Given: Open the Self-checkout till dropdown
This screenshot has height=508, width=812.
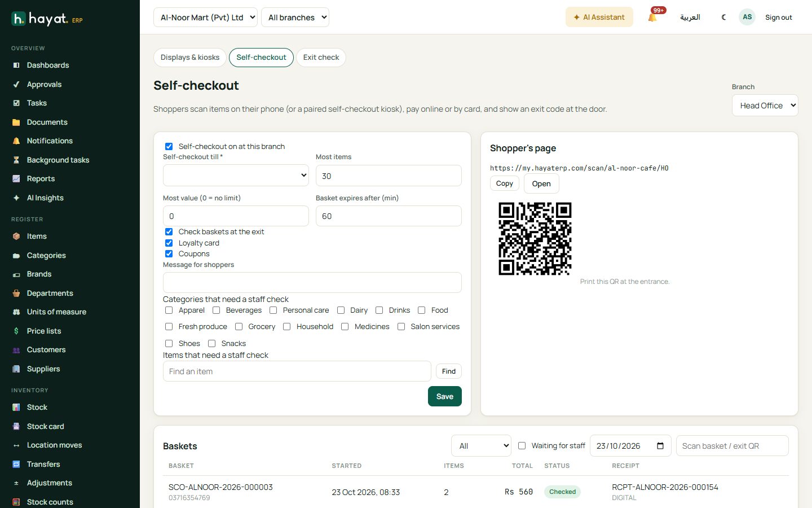Looking at the screenshot, I should pyautogui.click(x=236, y=176).
